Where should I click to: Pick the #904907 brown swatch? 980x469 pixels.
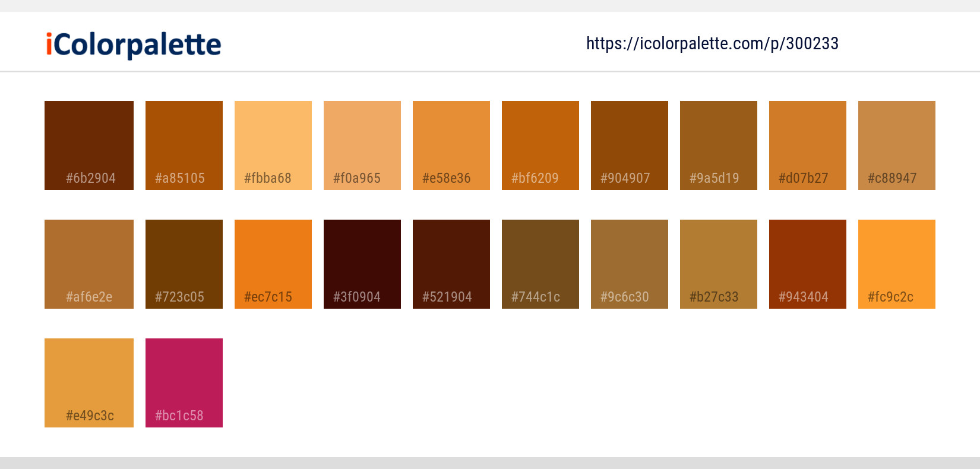630,145
